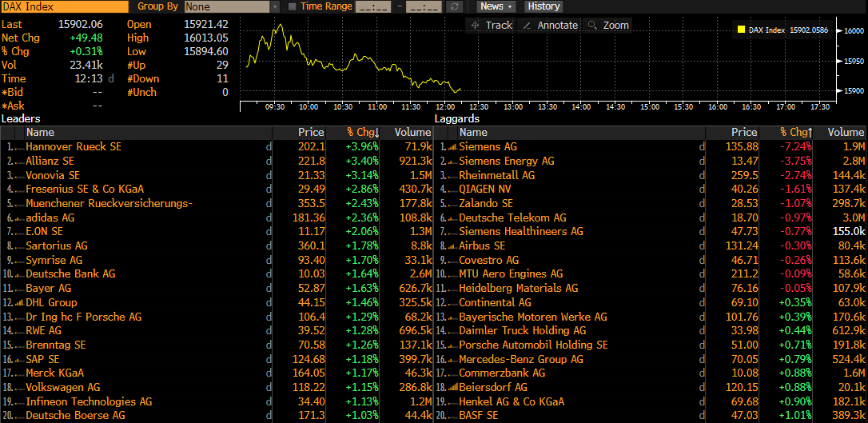Image resolution: width=868 pixels, height=423 pixels.
Task: Click the yellow DAX Index legend swatch
Action: 742,30
